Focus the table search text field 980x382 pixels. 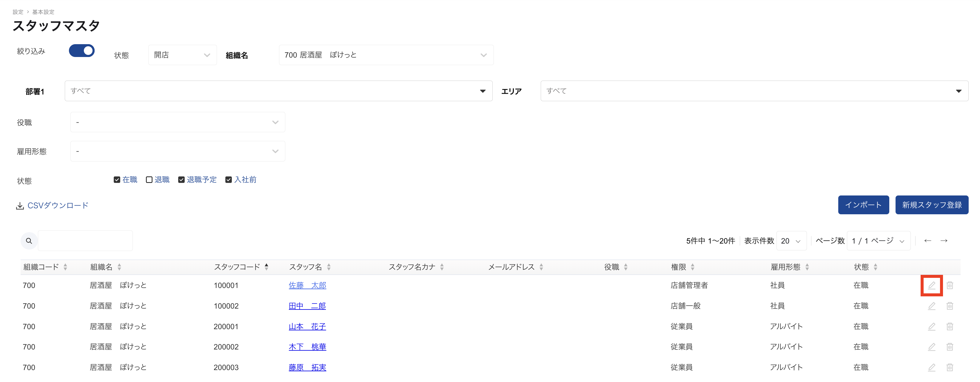click(x=85, y=241)
